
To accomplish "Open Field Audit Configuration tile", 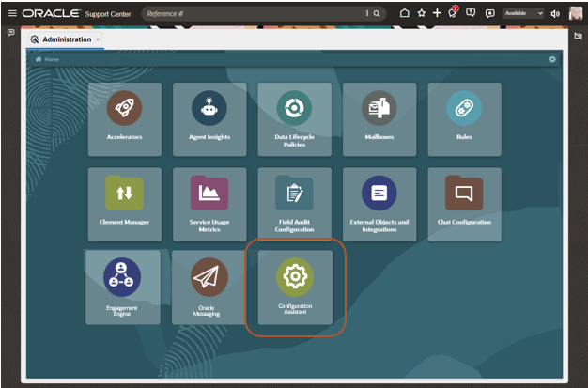I will coord(294,204).
